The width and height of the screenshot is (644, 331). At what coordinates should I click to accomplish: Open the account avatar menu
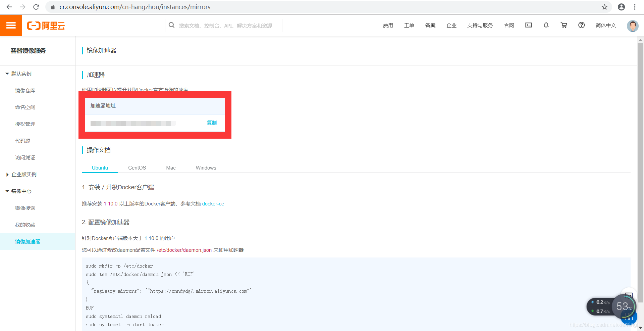(632, 26)
